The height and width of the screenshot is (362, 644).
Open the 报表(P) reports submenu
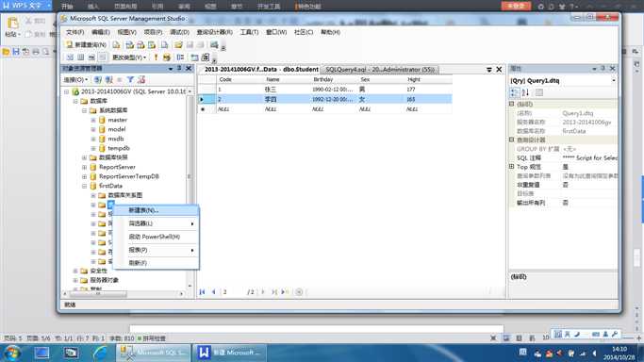[x=157, y=250]
